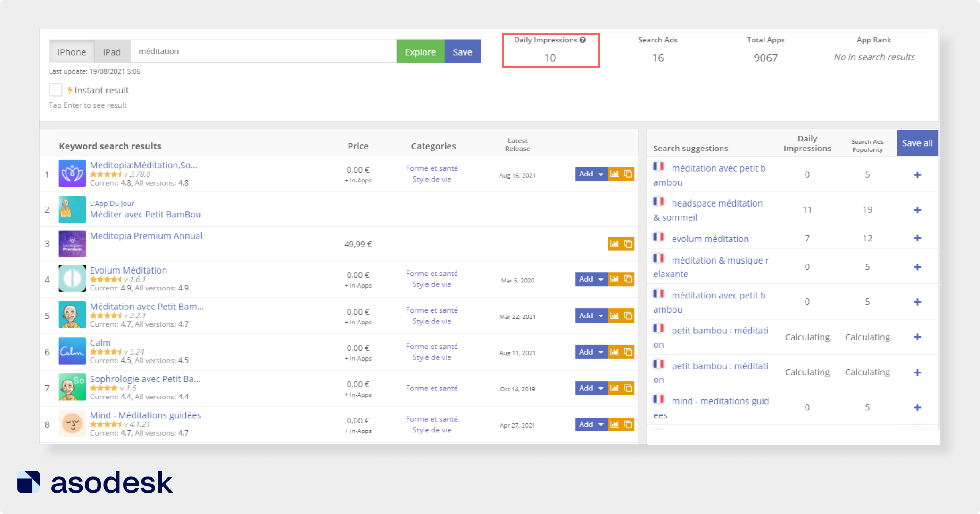Click the méditation keyword search input field
The image size is (980, 514).
[263, 52]
